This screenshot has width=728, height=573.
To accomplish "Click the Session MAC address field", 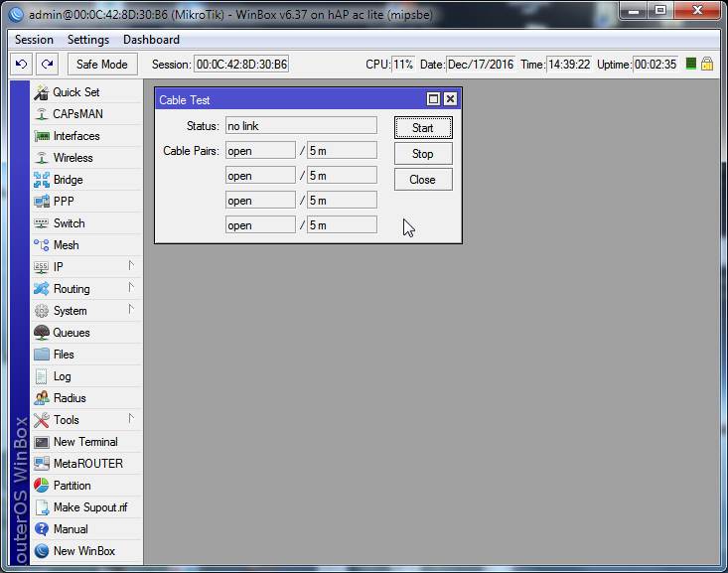I will 241,65.
